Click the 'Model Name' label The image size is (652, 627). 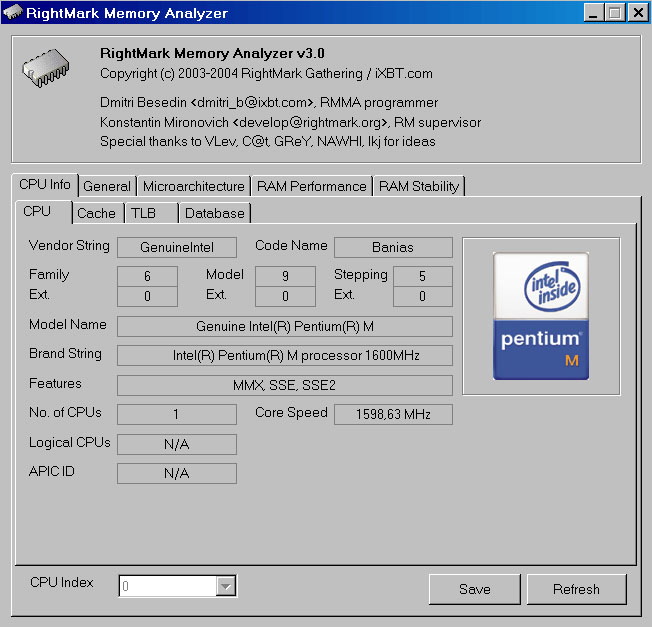pyautogui.click(x=68, y=324)
